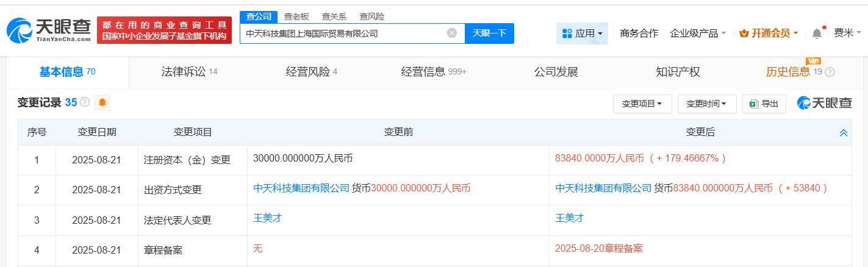
Task: Click the 变更后 column header
Action: (700, 132)
